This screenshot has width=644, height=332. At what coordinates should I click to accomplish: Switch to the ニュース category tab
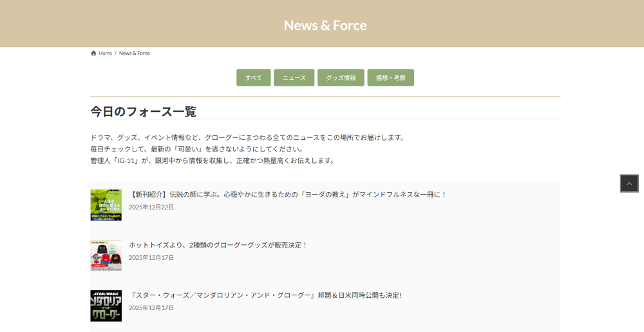tap(294, 78)
